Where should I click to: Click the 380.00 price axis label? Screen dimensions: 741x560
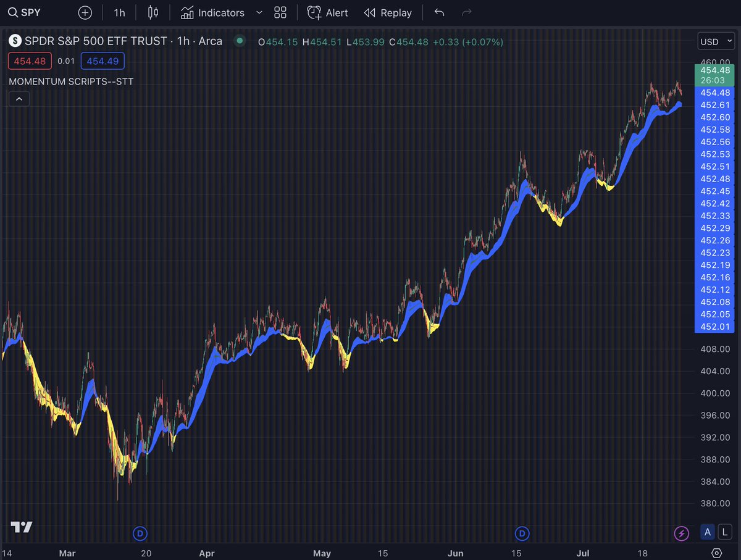click(x=715, y=504)
